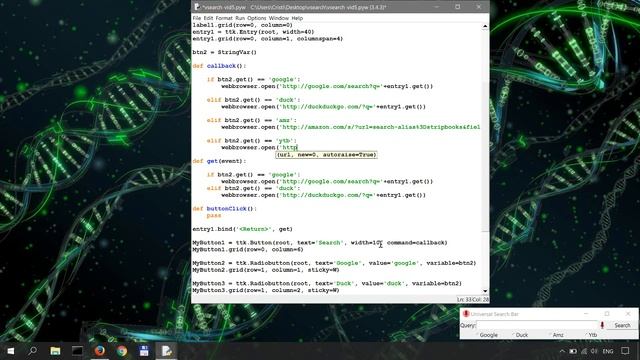This screenshot has width=640, height=360.
Task: Open the blue floppy-disk app in taskbar
Action: pyautogui.click(x=144, y=351)
